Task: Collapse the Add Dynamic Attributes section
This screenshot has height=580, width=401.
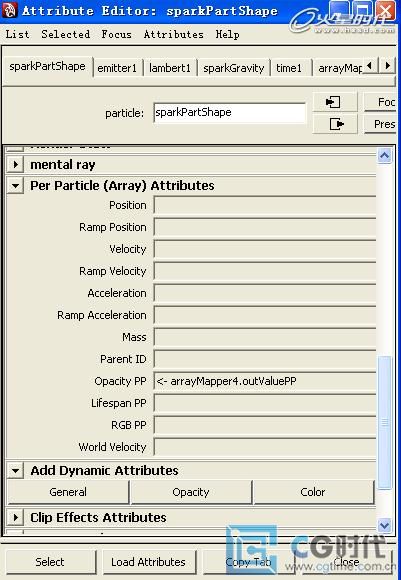Action: click(15, 471)
